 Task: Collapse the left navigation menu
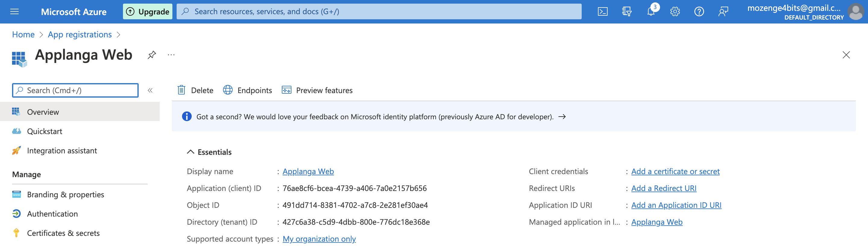(150, 90)
